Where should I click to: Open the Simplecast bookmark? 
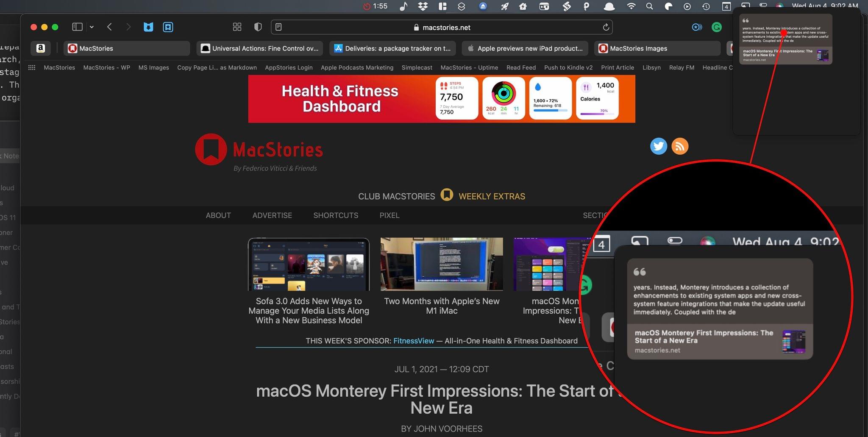417,67
